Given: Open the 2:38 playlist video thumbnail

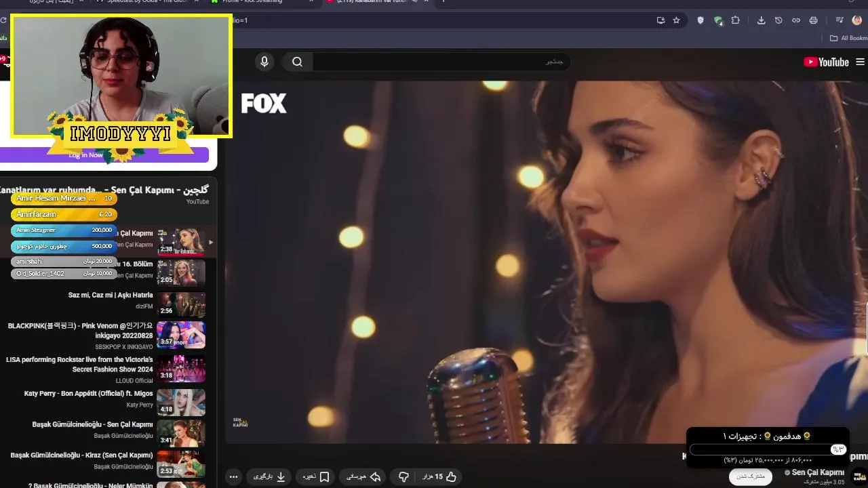Looking at the screenshot, I should click(181, 242).
